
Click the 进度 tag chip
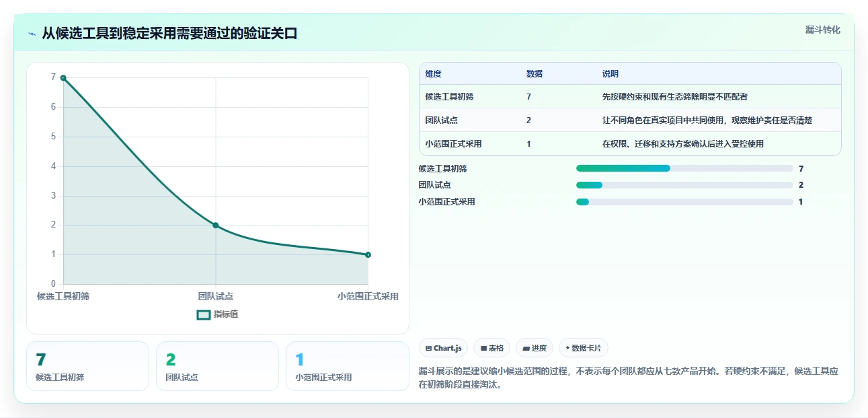tap(535, 348)
